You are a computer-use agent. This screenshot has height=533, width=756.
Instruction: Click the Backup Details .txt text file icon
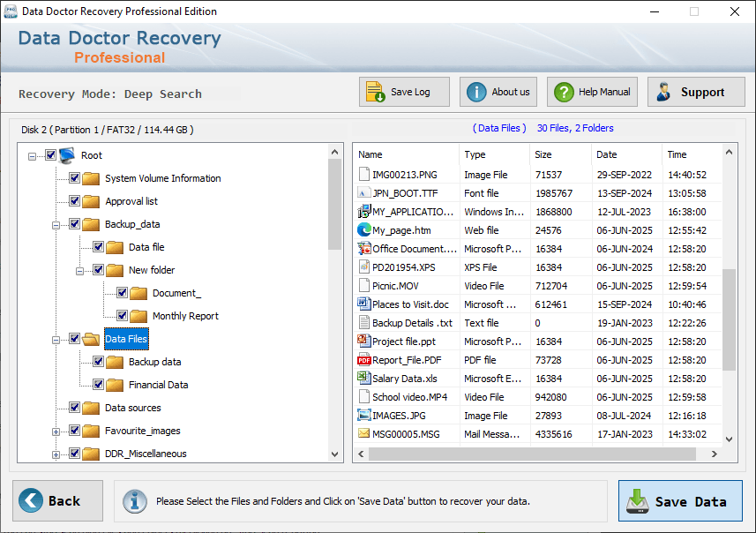pyautogui.click(x=364, y=323)
